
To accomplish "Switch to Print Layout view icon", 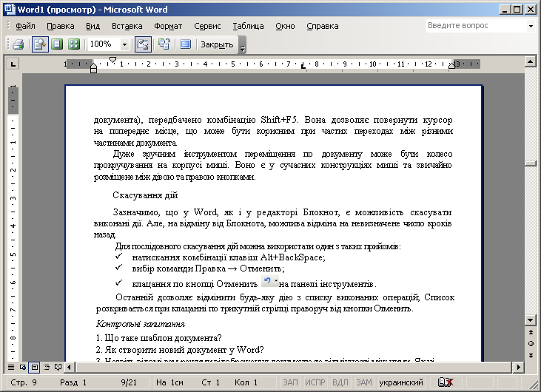I will click(x=35, y=367).
